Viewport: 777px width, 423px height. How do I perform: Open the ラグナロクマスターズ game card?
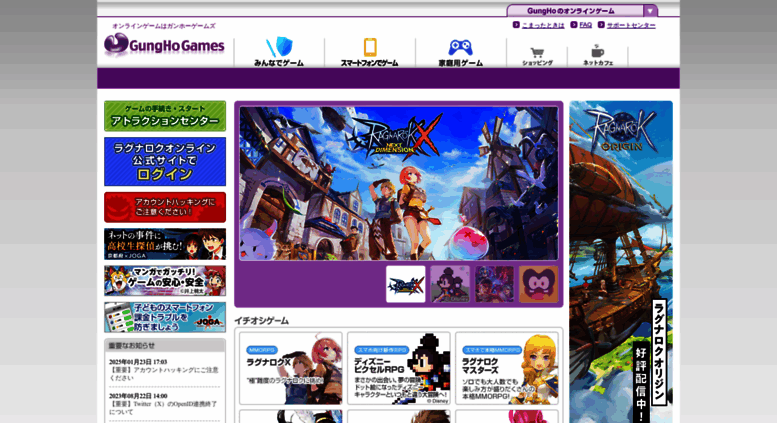(507, 368)
